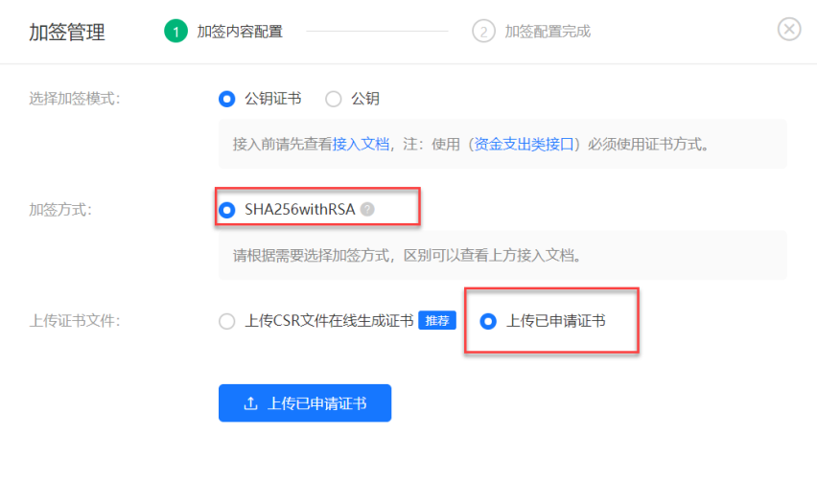817x504 pixels.
Task: Click the step 2 circle indicator
Action: [483, 32]
